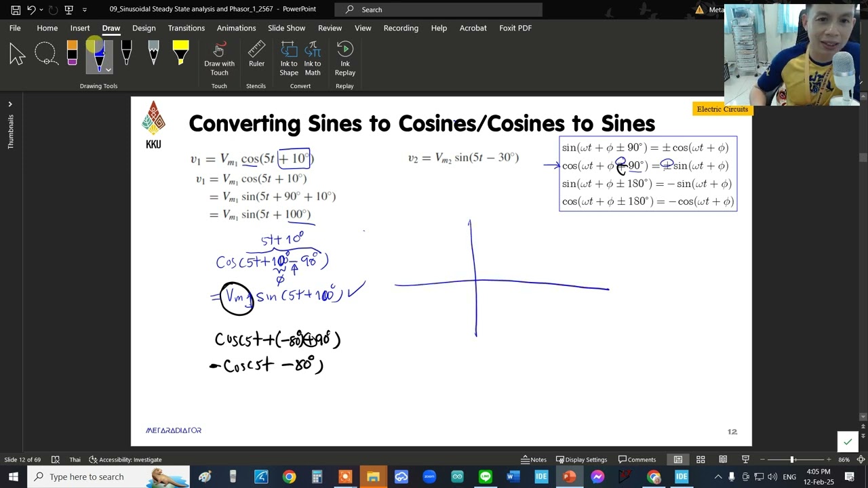Toggle the Comments pane
This screenshot has width=868, height=488.
pos(636,460)
